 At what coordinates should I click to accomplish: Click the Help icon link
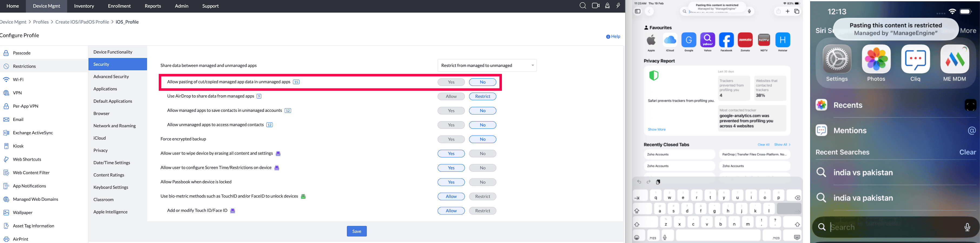tap(613, 36)
